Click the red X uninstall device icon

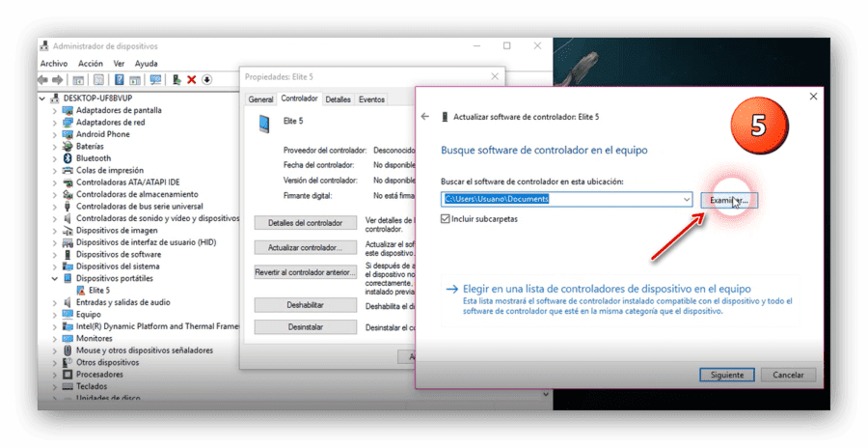192,80
